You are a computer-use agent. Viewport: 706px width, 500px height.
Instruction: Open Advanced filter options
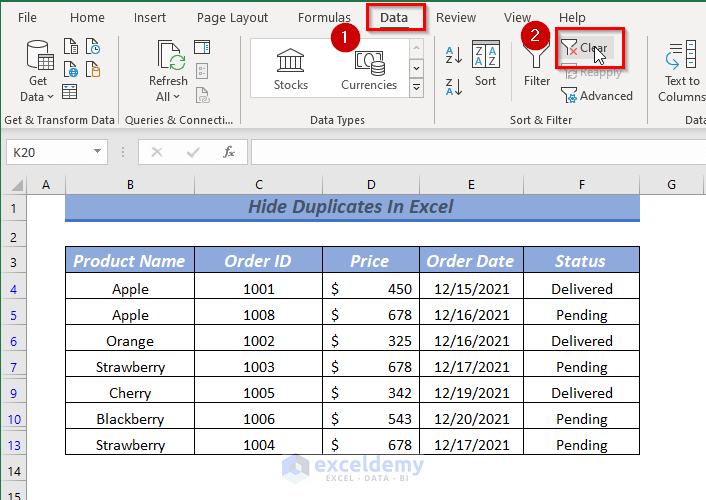tap(597, 95)
